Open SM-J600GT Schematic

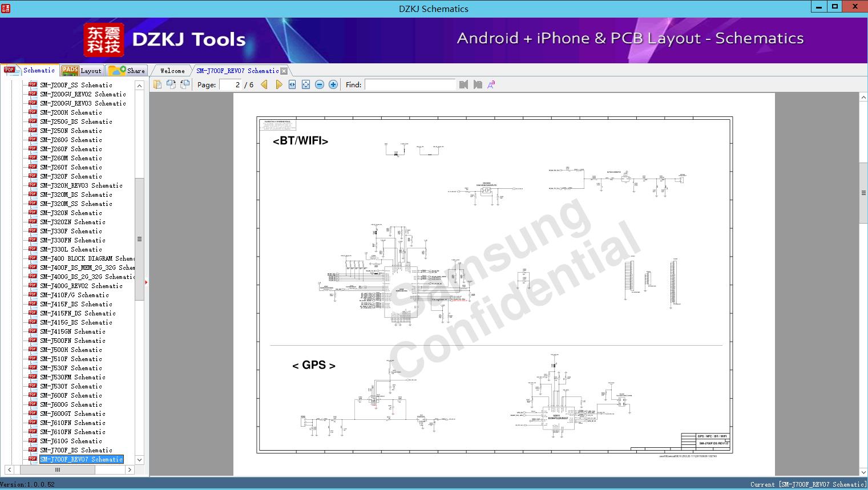click(72, 414)
